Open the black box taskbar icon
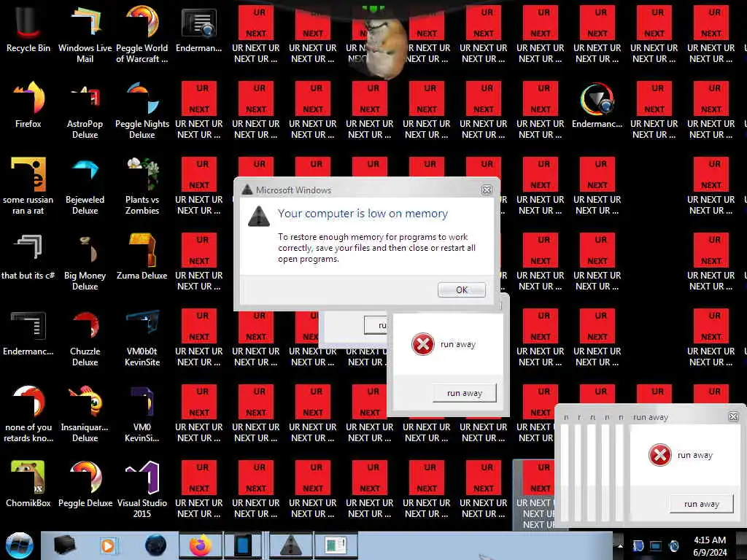Image resolution: width=747 pixels, height=560 pixels. (x=65, y=545)
